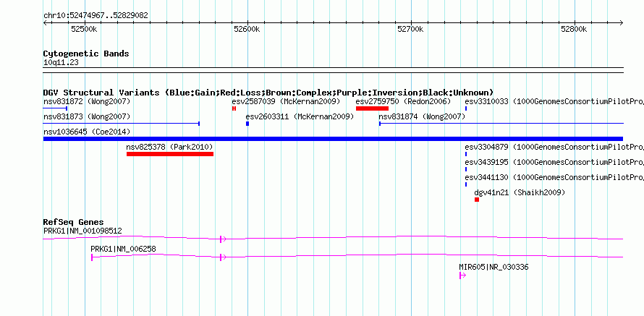The height and width of the screenshot is (316, 644).
Task: Select the nsv831872 short blue bar
Action: pyautogui.click(x=55, y=108)
